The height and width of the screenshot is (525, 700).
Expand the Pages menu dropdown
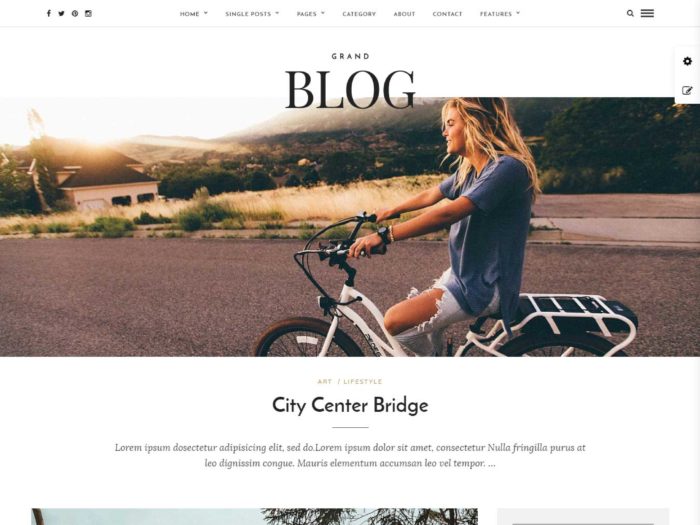[x=311, y=14]
